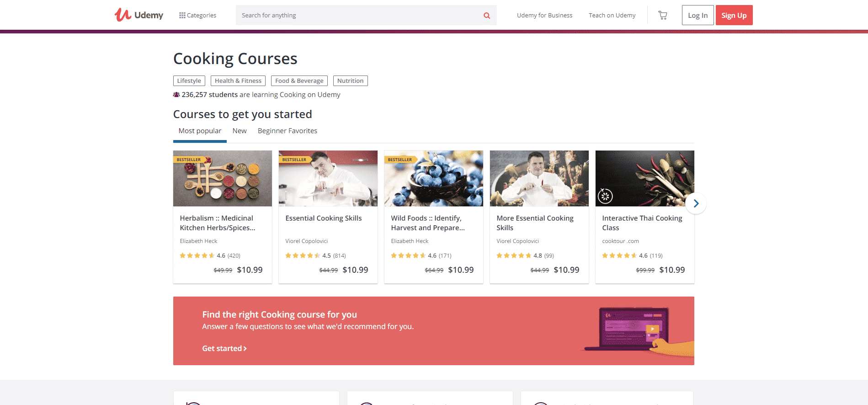This screenshot has width=868, height=405.
Task: Click star rating 4.6 (171)
Action: pyautogui.click(x=421, y=256)
